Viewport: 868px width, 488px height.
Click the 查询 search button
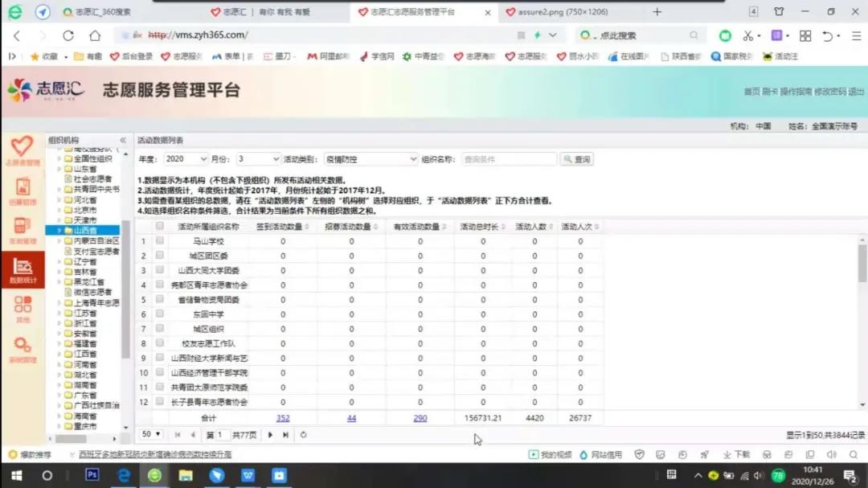[577, 159]
